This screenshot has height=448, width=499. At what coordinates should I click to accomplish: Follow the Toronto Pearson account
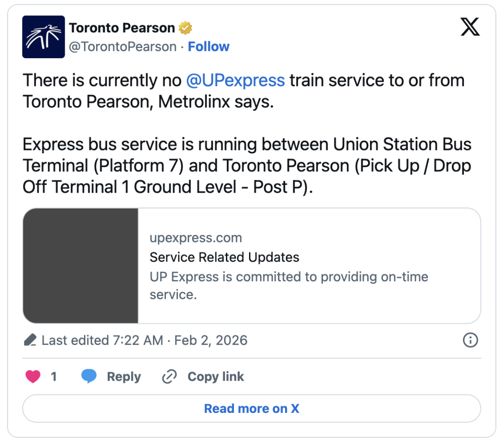point(208,47)
